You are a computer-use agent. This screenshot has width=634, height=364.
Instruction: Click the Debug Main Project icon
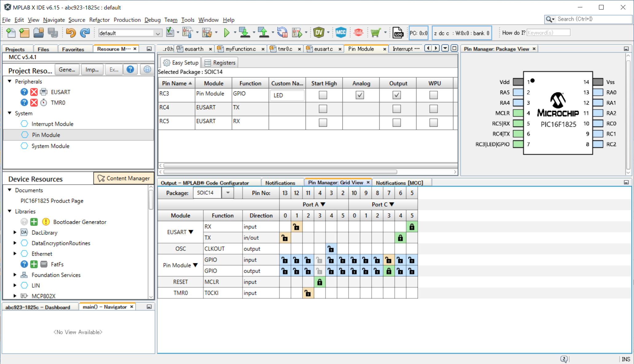[x=297, y=33]
